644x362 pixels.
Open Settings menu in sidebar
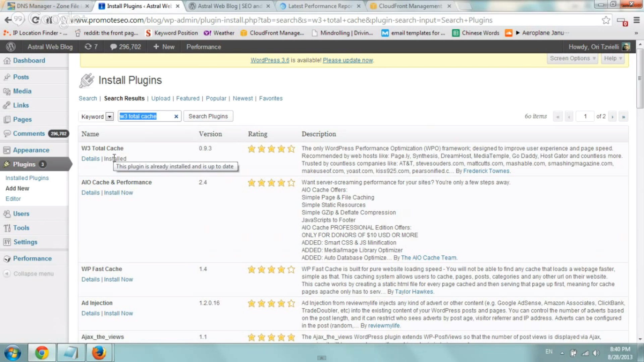[x=25, y=242]
